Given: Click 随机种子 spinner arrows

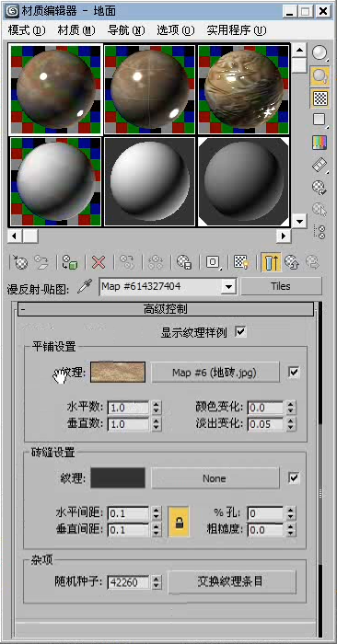Looking at the screenshot, I should click(x=157, y=582).
